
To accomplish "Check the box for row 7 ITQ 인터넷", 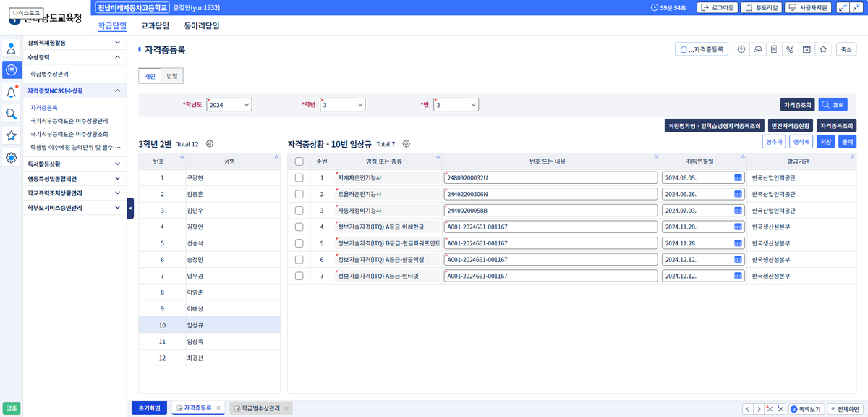I will tap(299, 276).
